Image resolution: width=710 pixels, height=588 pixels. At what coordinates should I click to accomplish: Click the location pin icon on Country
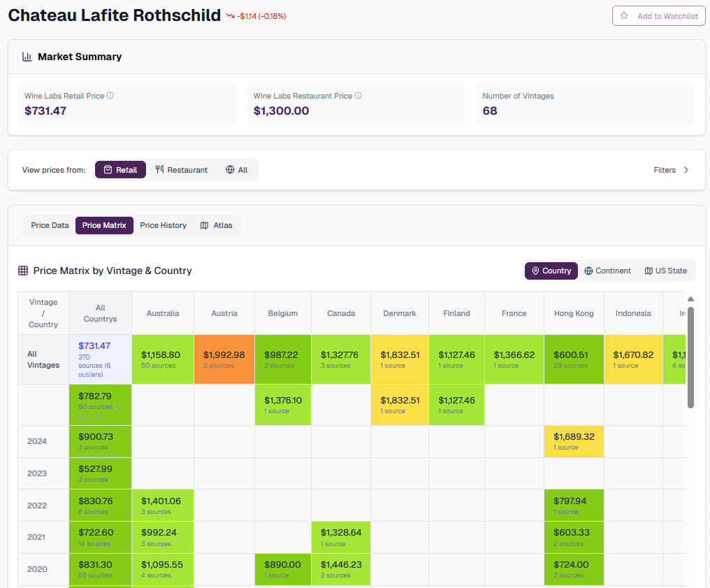coord(535,271)
